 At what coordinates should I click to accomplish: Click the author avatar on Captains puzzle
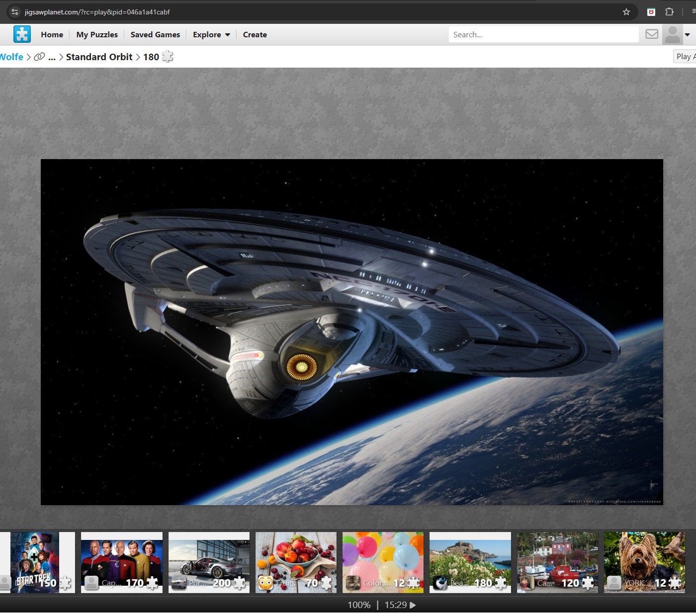point(91,583)
